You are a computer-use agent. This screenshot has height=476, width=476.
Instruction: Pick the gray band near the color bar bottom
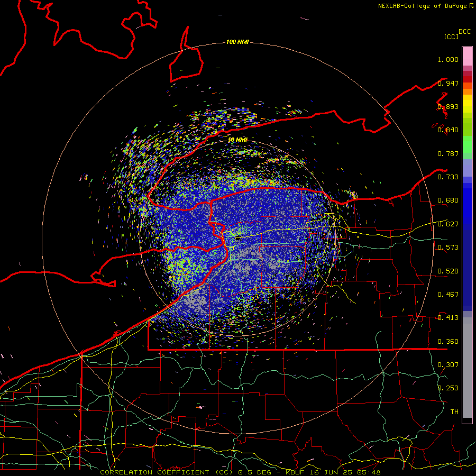coord(467,368)
